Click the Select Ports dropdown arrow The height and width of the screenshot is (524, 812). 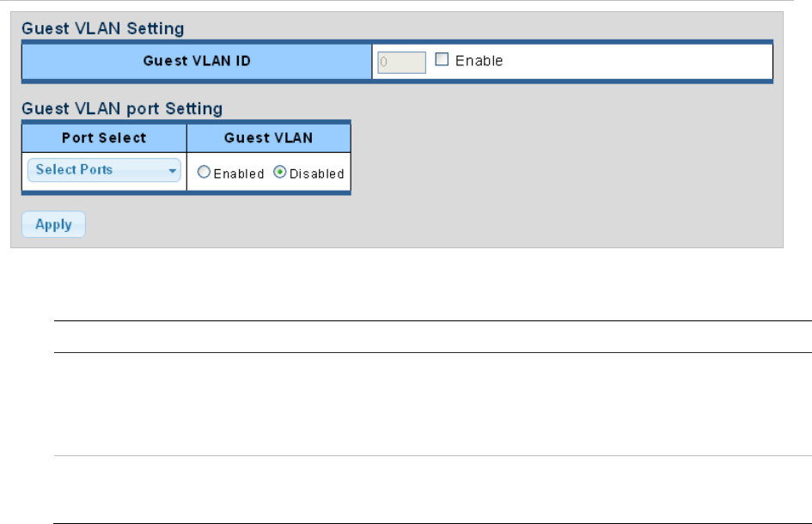click(173, 170)
